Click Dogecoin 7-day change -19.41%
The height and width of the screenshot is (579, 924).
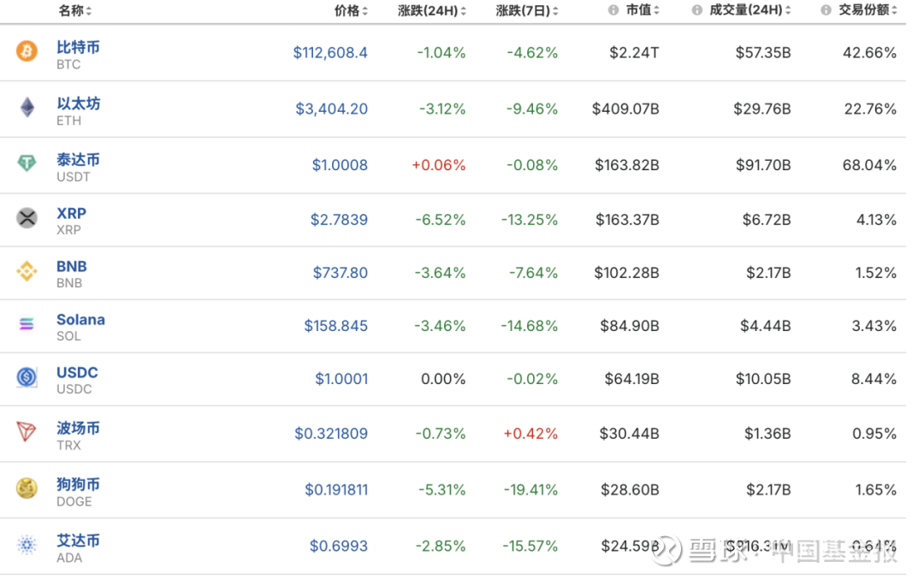click(x=530, y=490)
